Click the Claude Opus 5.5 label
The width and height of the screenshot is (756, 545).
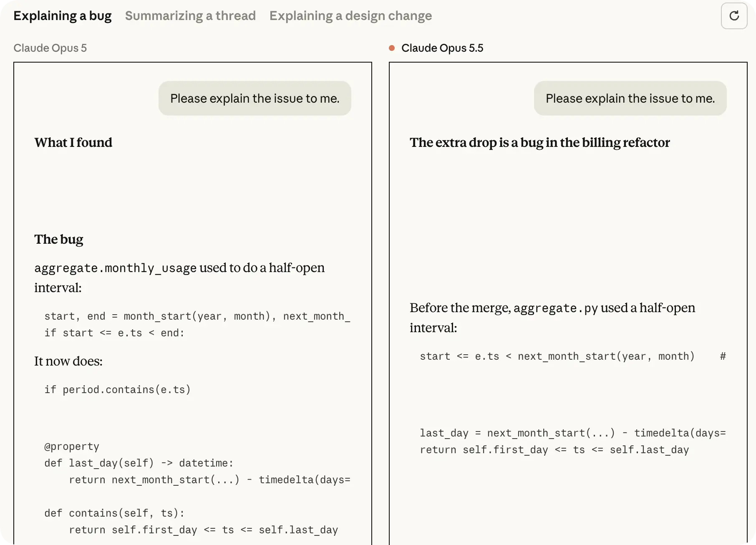442,48
